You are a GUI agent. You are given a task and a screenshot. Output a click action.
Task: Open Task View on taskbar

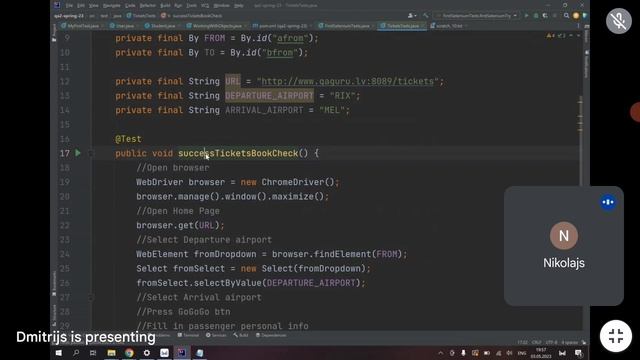tap(93, 353)
